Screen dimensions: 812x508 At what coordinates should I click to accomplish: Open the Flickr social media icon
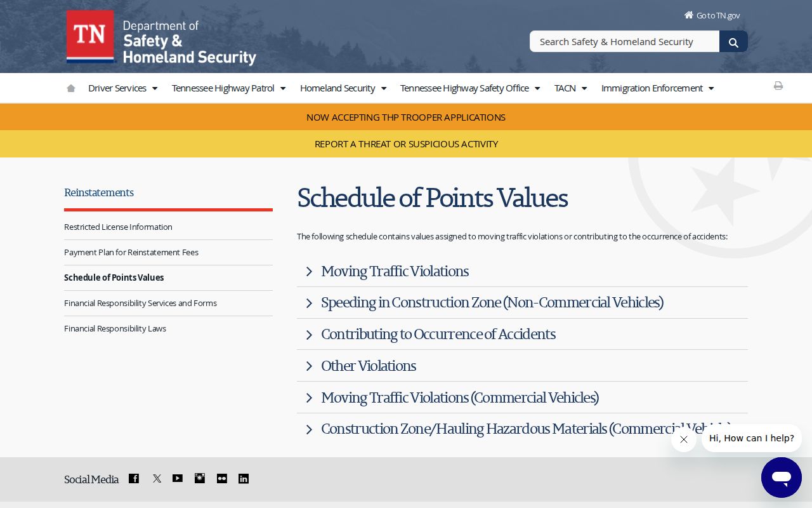222,478
